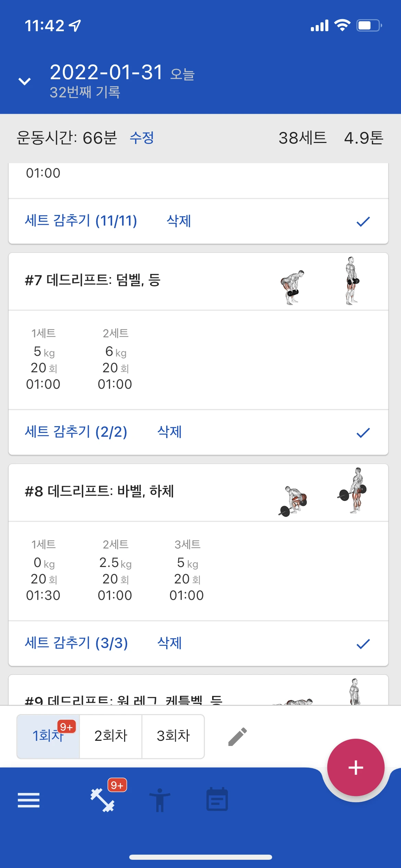Expand the date dropdown chevron
The width and height of the screenshot is (401, 868).
pos(24,82)
